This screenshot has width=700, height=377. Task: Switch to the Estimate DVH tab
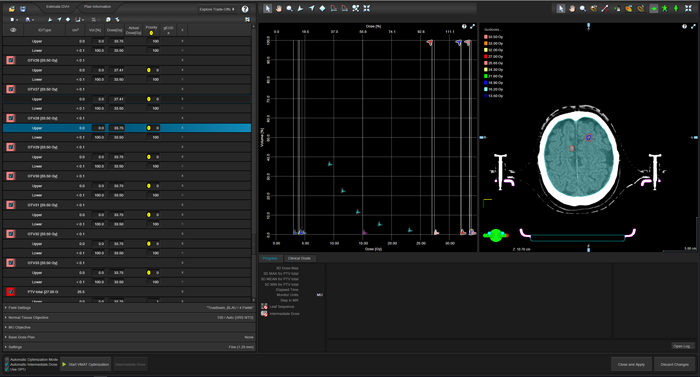pyautogui.click(x=58, y=7)
